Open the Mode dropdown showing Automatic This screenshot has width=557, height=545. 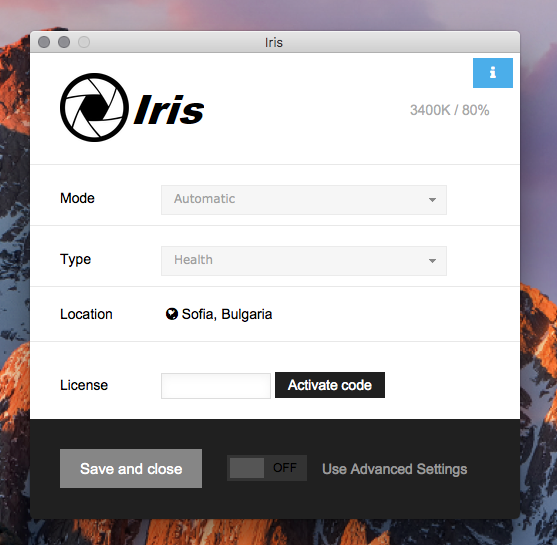coord(304,200)
